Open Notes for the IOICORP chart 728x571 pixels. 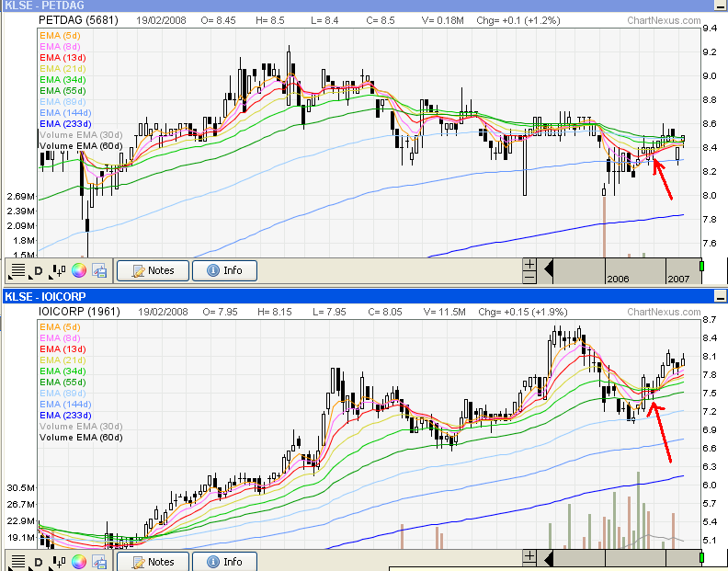tap(153, 561)
